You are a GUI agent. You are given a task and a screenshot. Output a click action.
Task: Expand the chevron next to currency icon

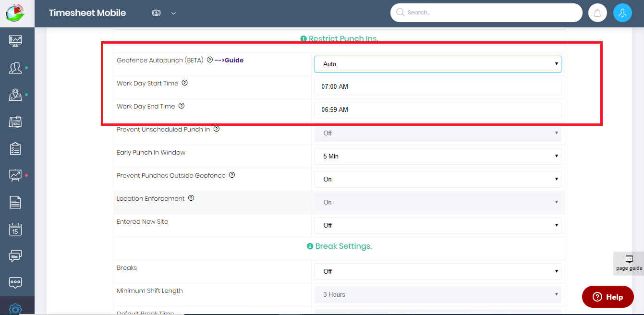[x=173, y=13]
